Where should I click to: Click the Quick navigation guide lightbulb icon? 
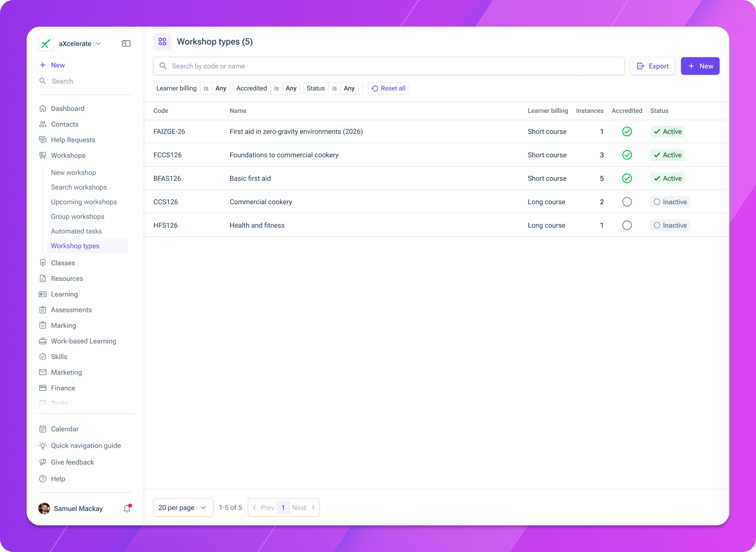[43, 446]
